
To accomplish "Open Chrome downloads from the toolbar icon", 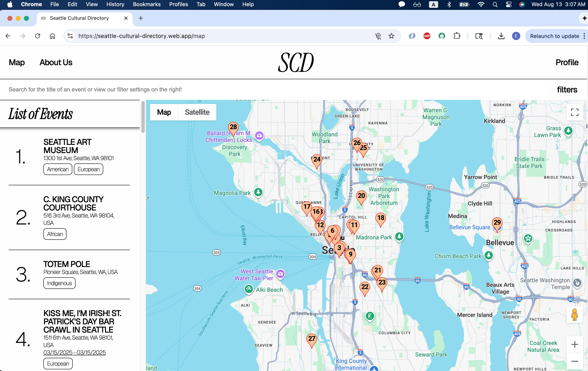I will click(501, 36).
